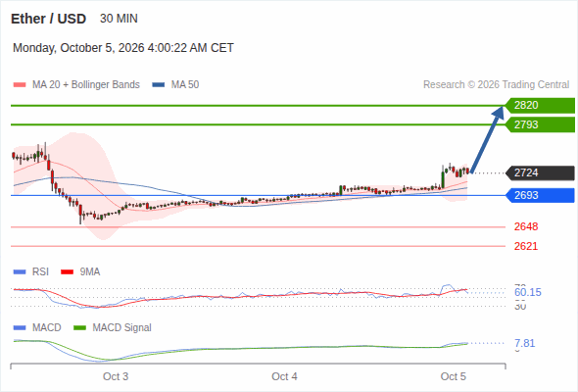
Task: Click the Ether / USD chart title
Action: (x=48, y=19)
